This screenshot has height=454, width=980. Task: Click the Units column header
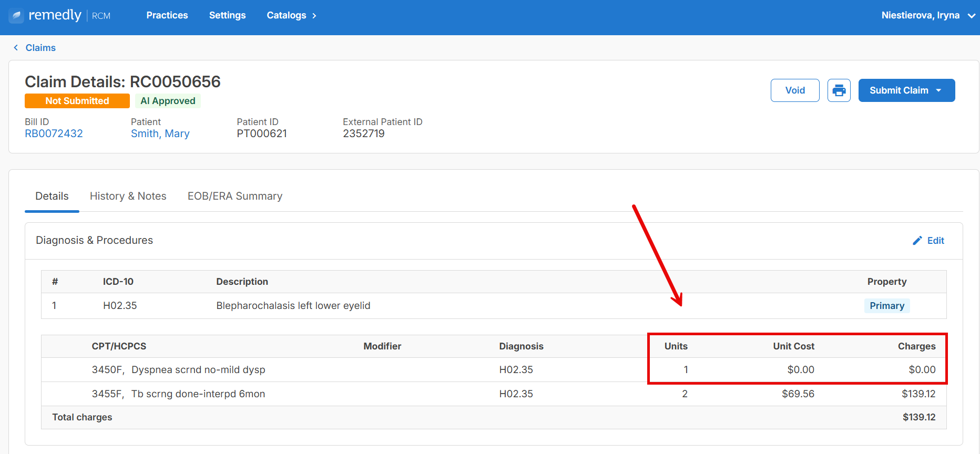[x=676, y=346]
